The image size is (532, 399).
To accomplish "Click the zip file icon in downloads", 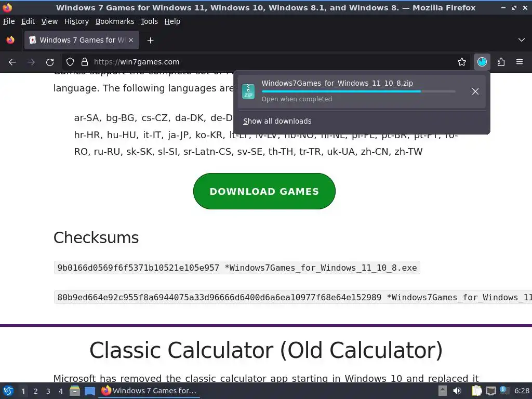I will pyautogui.click(x=248, y=91).
